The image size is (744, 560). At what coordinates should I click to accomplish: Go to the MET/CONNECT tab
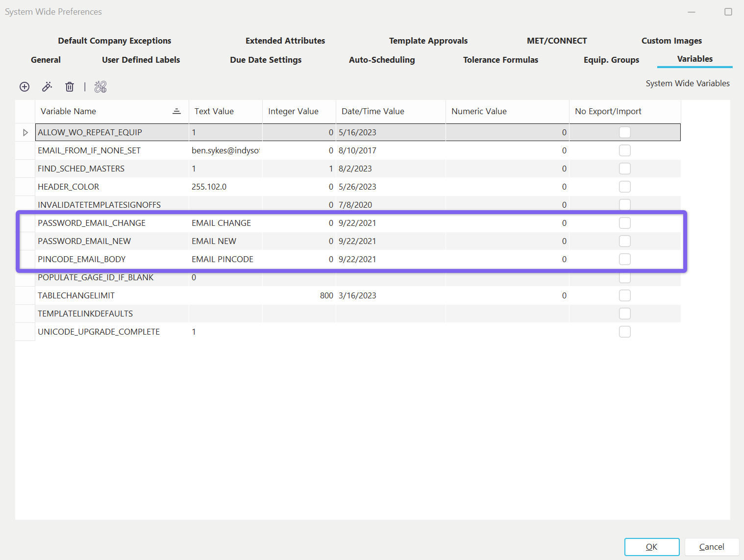[557, 41]
